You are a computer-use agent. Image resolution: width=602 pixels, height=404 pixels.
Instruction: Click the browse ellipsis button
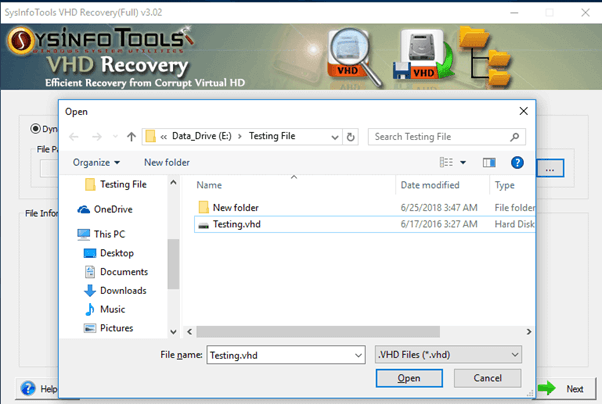pos(550,169)
